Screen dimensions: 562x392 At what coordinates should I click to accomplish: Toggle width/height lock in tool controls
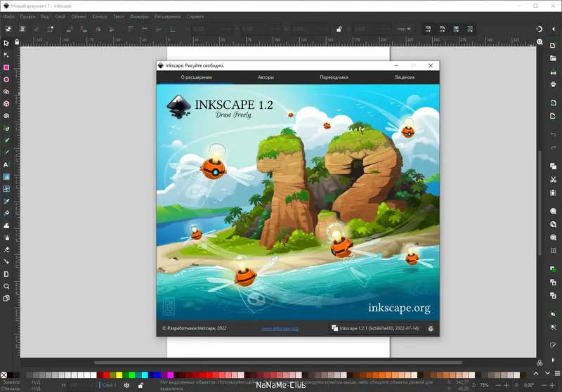click(x=339, y=29)
